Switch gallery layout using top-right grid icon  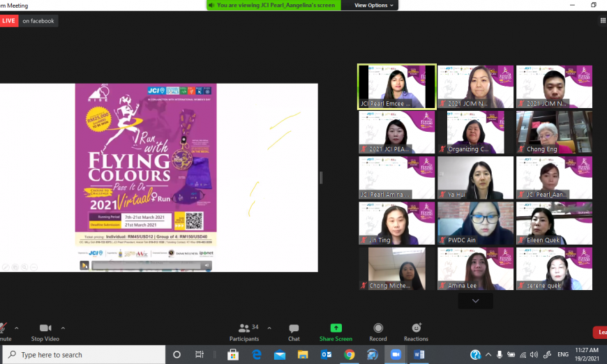pos(603,21)
